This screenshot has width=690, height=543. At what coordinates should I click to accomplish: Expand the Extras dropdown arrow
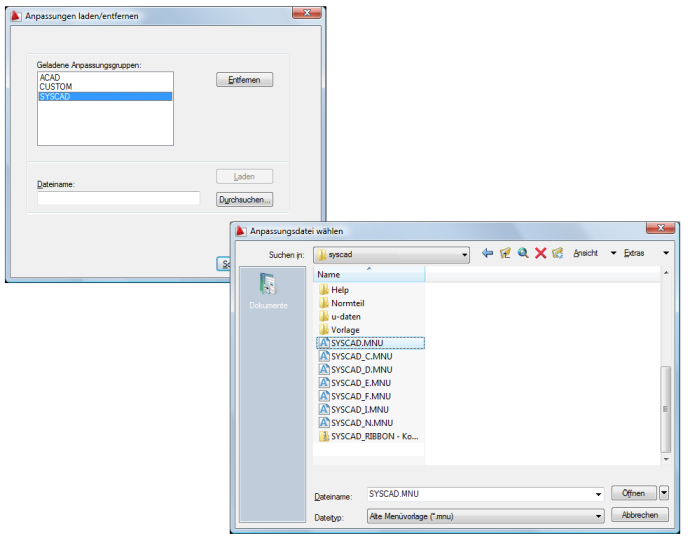(x=666, y=253)
